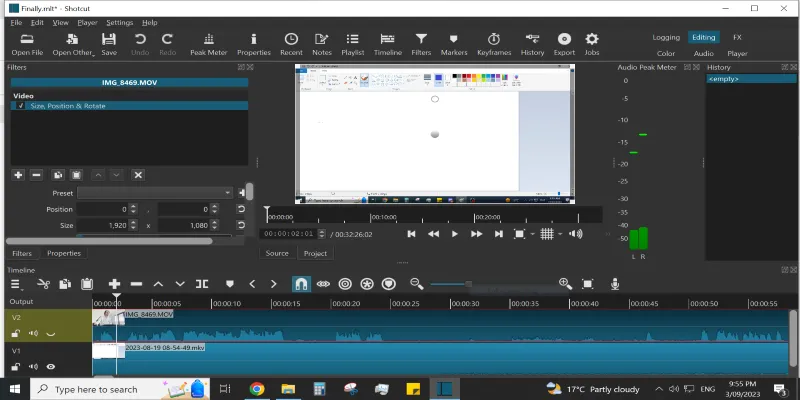The height and width of the screenshot is (400, 800).
Task: Play the video in player
Action: click(x=455, y=234)
